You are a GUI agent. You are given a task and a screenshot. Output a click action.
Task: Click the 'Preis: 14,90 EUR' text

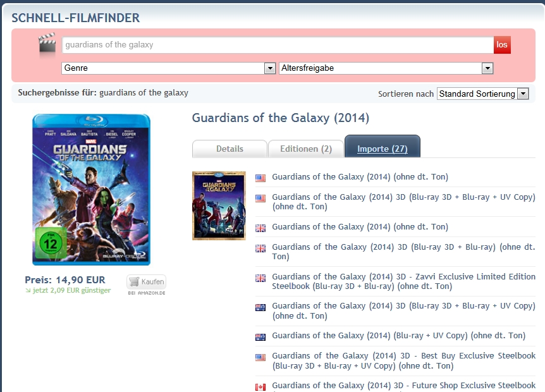65,279
